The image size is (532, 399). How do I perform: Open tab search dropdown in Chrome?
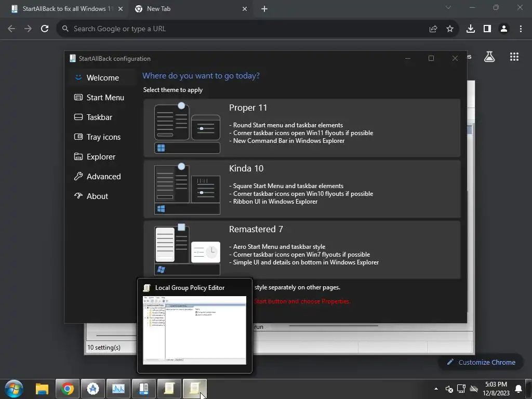point(448,7)
